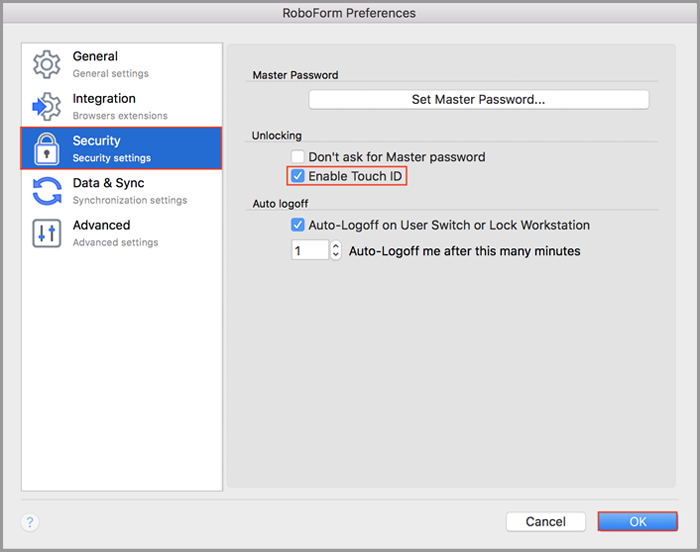
Task: Click the Advanced sliders icon
Action: (46, 233)
